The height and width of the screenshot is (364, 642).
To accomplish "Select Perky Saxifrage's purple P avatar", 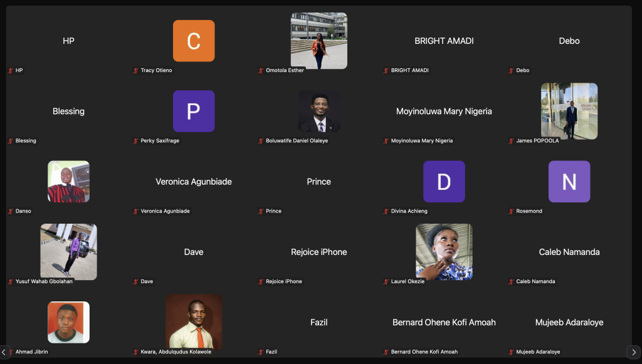I will [194, 111].
